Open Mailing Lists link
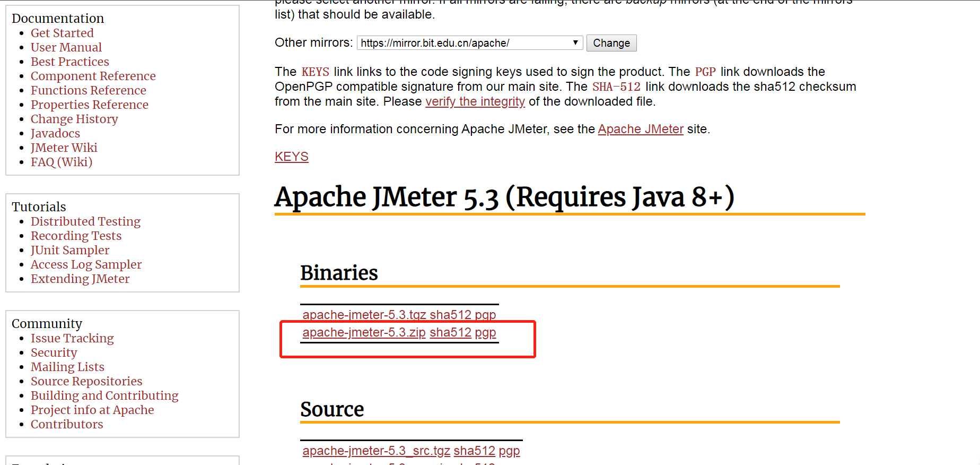The width and height of the screenshot is (980, 465). (67, 367)
